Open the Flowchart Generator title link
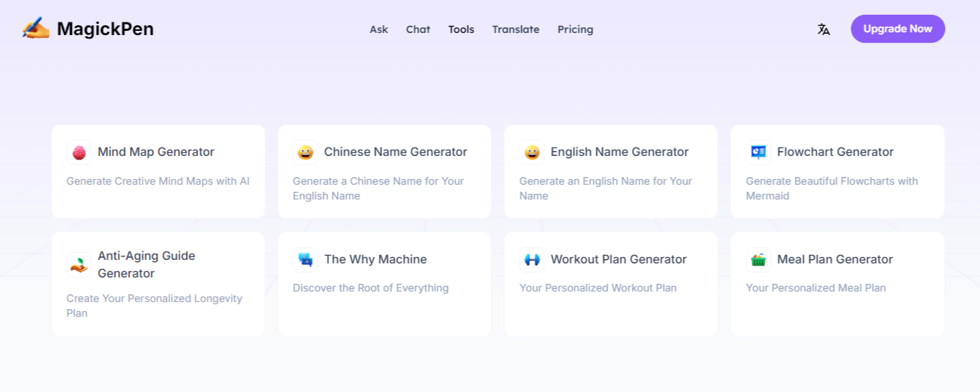This screenshot has height=392, width=980. click(835, 152)
